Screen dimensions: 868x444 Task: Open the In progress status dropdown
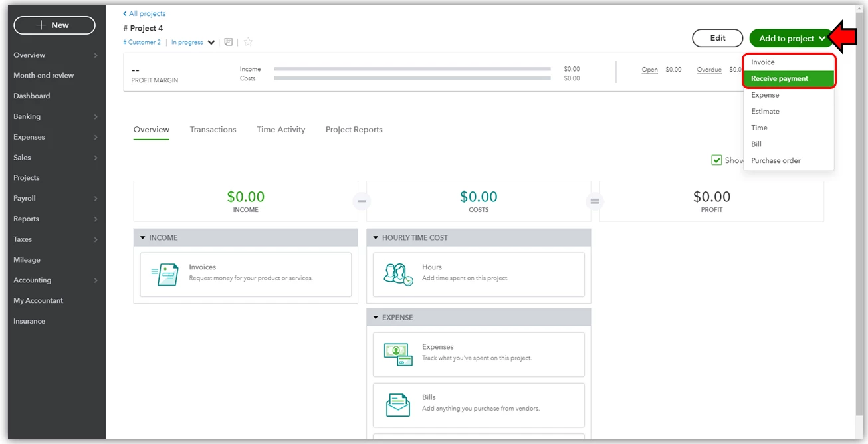(x=193, y=42)
